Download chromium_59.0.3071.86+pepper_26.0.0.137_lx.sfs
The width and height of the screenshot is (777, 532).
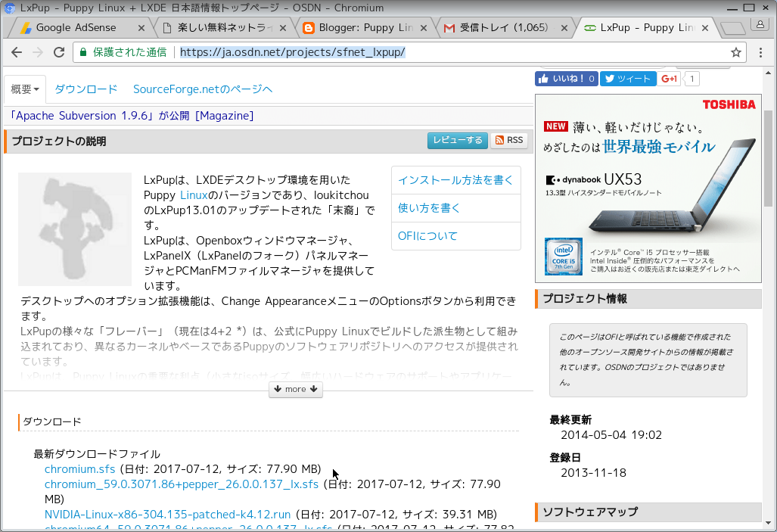click(182, 484)
